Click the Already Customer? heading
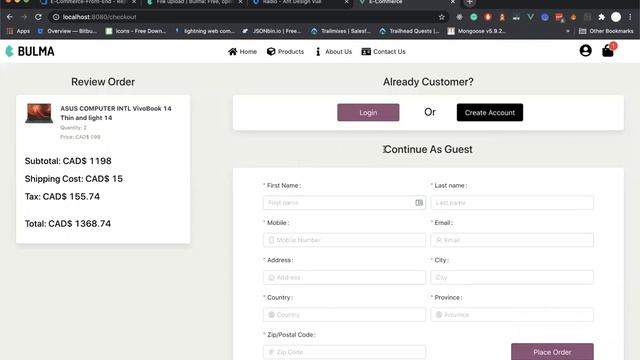The width and height of the screenshot is (640, 360). tap(428, 82)
